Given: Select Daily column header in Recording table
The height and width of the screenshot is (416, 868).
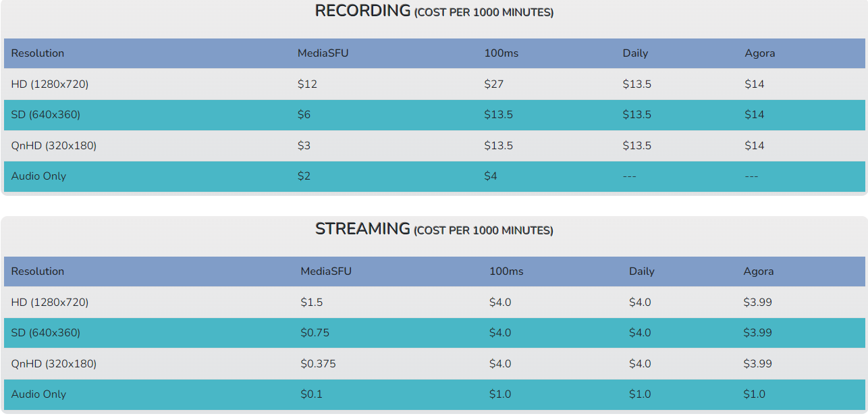Looking at the screenshot, I should tap(634, 53).
